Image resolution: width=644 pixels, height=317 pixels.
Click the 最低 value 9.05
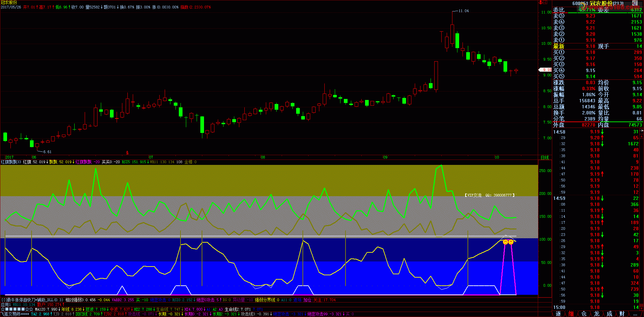coord(637,107)
